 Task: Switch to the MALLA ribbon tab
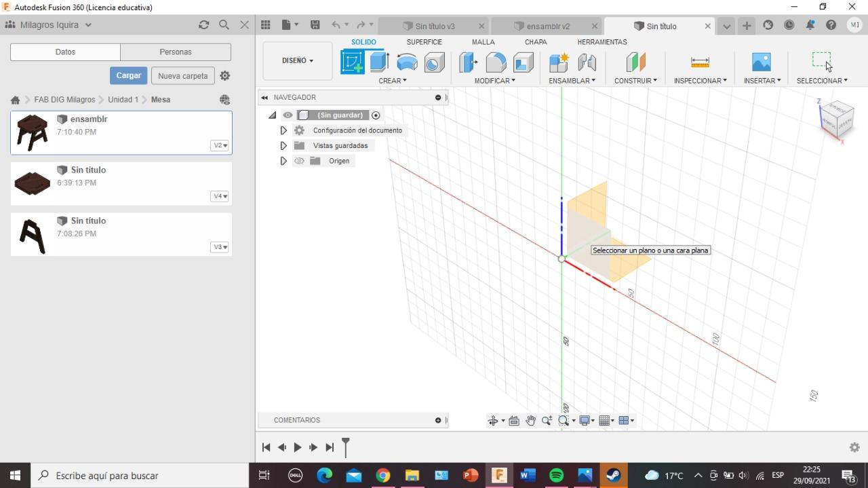coord(484,42)
